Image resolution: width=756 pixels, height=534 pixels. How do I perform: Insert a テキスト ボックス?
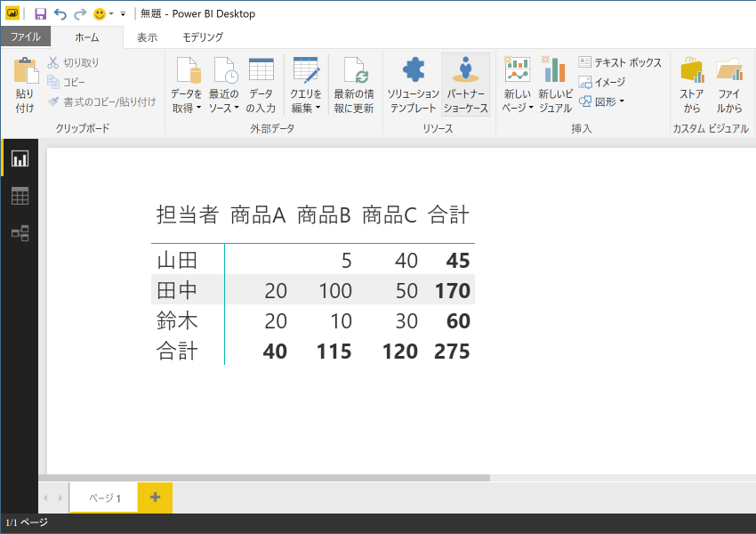[x=620, y=62]
